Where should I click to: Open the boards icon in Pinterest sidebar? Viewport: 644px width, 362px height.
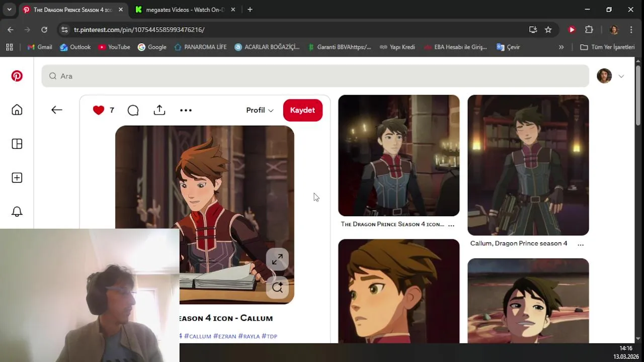click(x=17, y=144)
